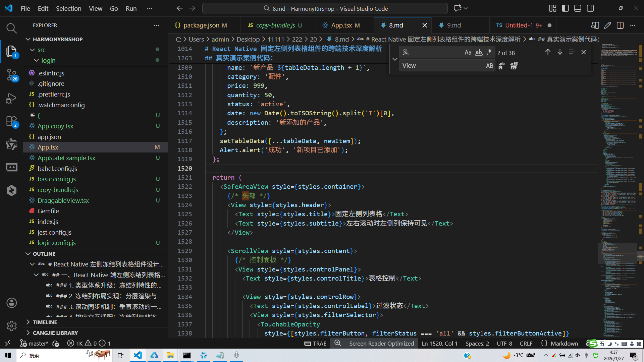Click the Markdown language mode in status bar
644x362 pixels.
[x=564, y=344]
